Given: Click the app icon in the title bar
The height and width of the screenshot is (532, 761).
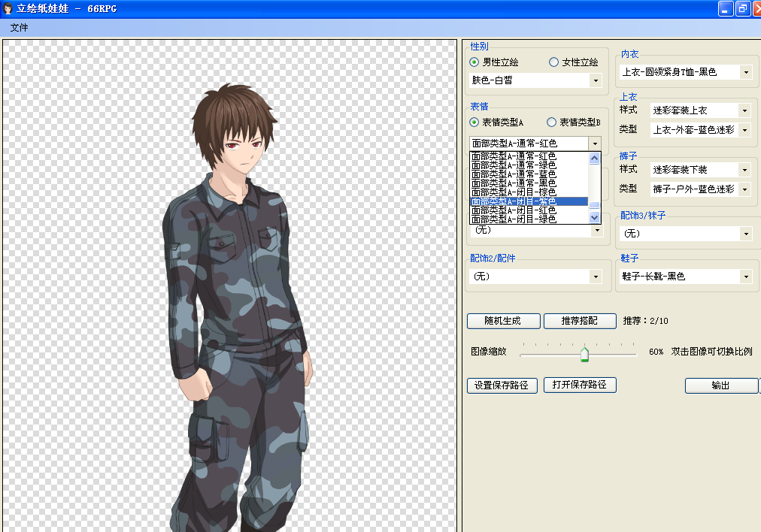Looking at the screenshot, I should coord(8,8).
